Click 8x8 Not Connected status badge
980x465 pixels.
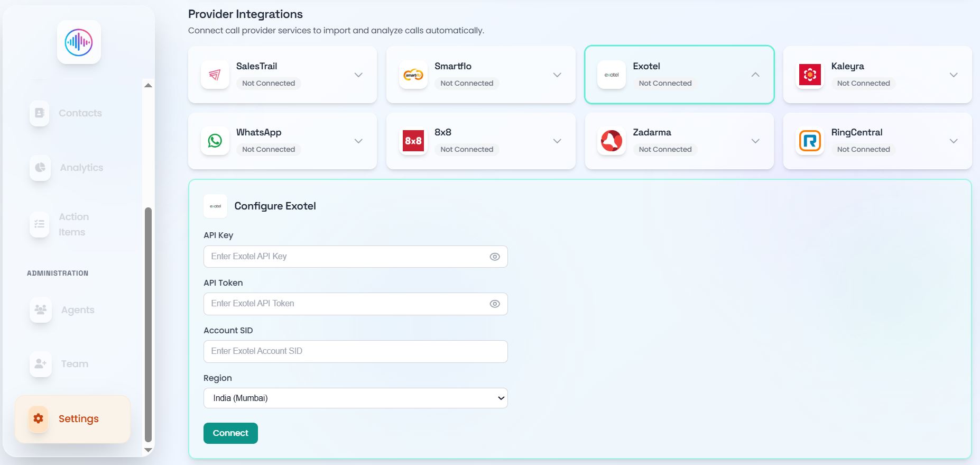tap(467, 149)
